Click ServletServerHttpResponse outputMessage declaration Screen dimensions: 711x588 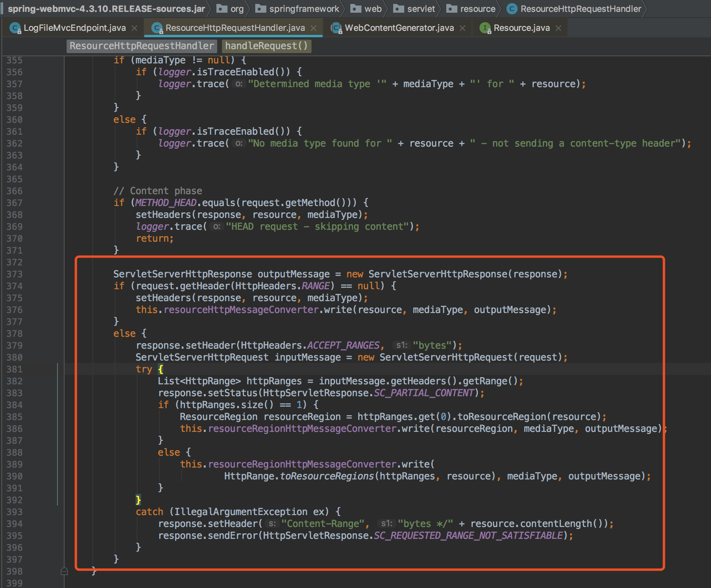pos(222,274)
